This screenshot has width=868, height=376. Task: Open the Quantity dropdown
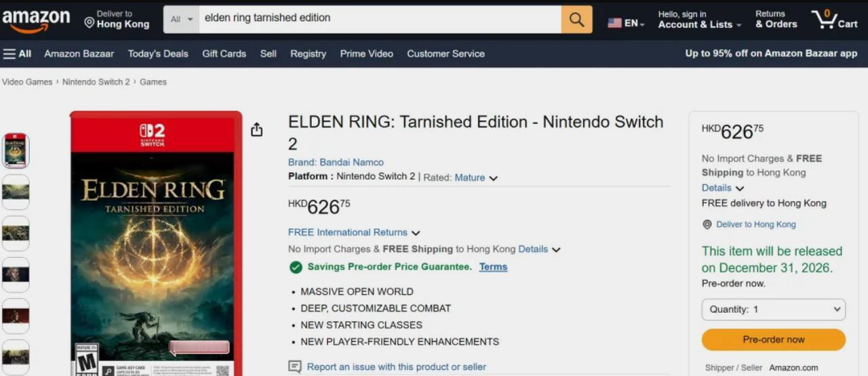773,310
